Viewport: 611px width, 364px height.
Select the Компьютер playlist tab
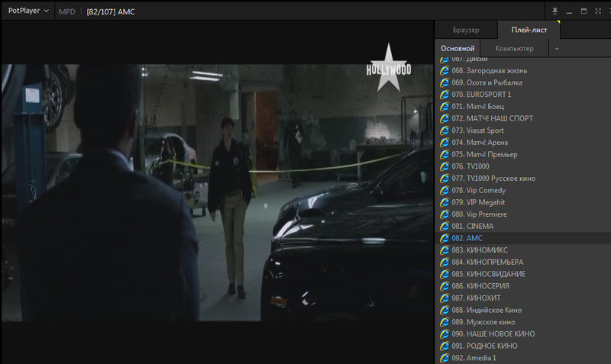(514, 48)
